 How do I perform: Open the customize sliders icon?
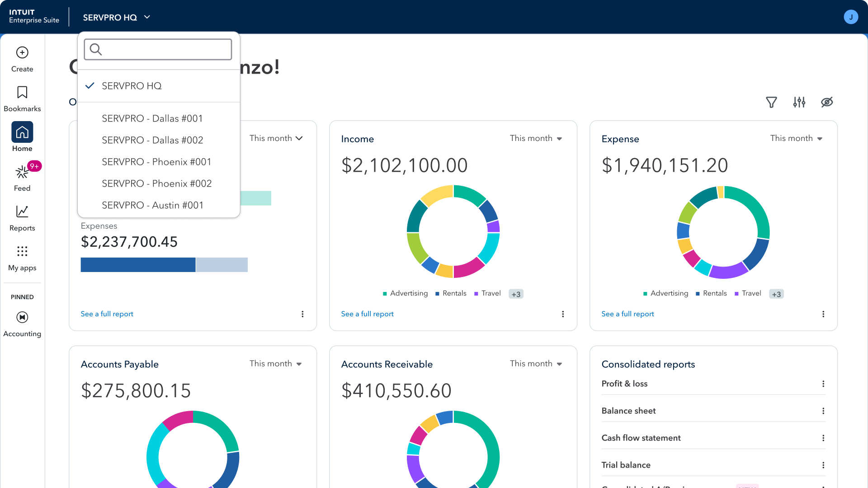point(799,102)
